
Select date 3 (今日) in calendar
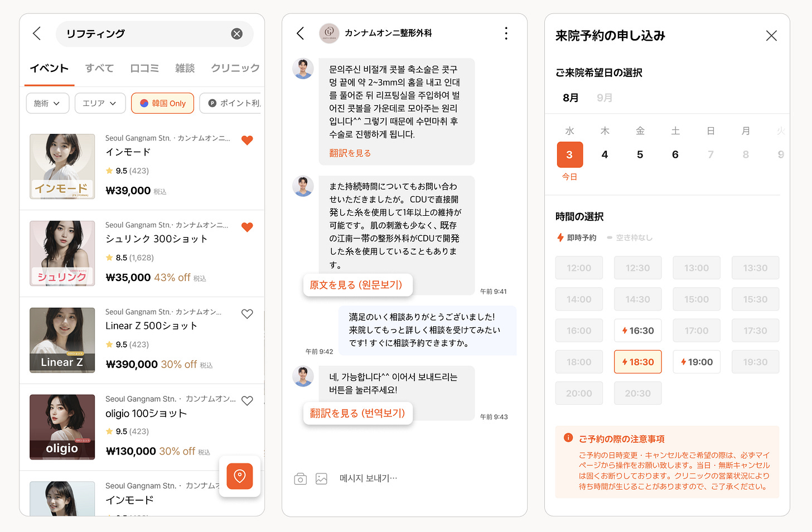pos(569,154)
